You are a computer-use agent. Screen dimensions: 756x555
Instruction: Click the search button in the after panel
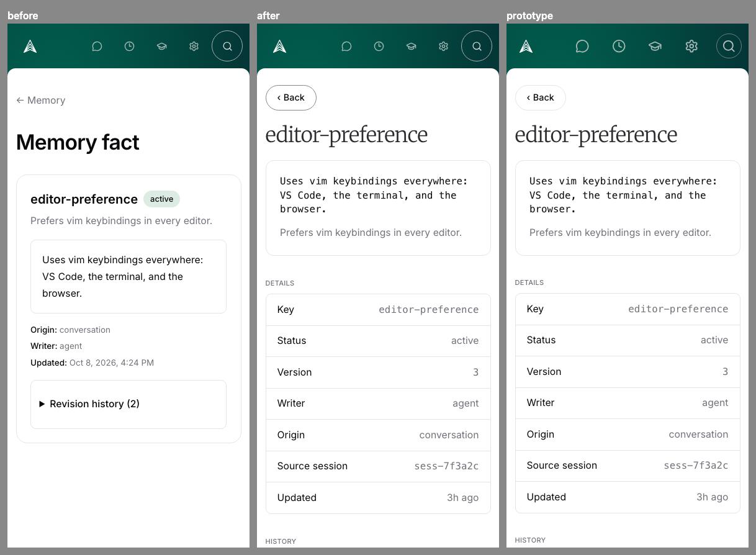point(477,46)
